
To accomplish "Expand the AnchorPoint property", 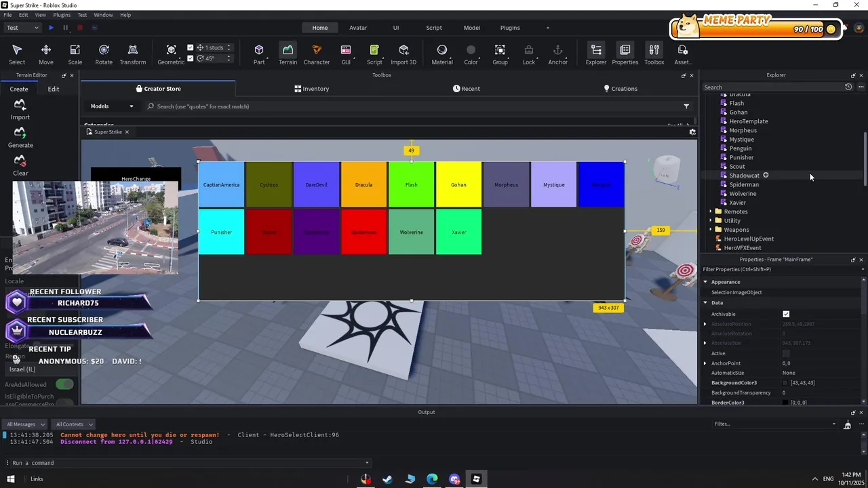I will [x=705, y=363].
